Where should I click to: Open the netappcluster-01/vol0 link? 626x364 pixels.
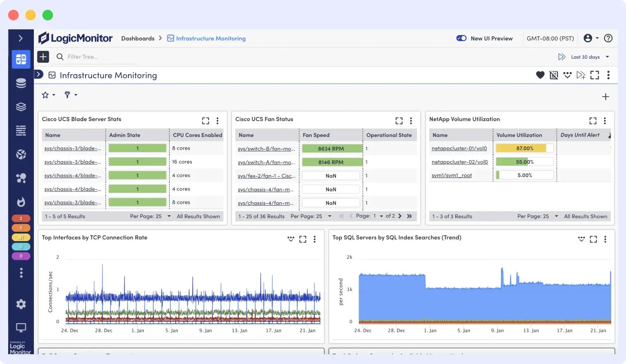coord(459,148)
